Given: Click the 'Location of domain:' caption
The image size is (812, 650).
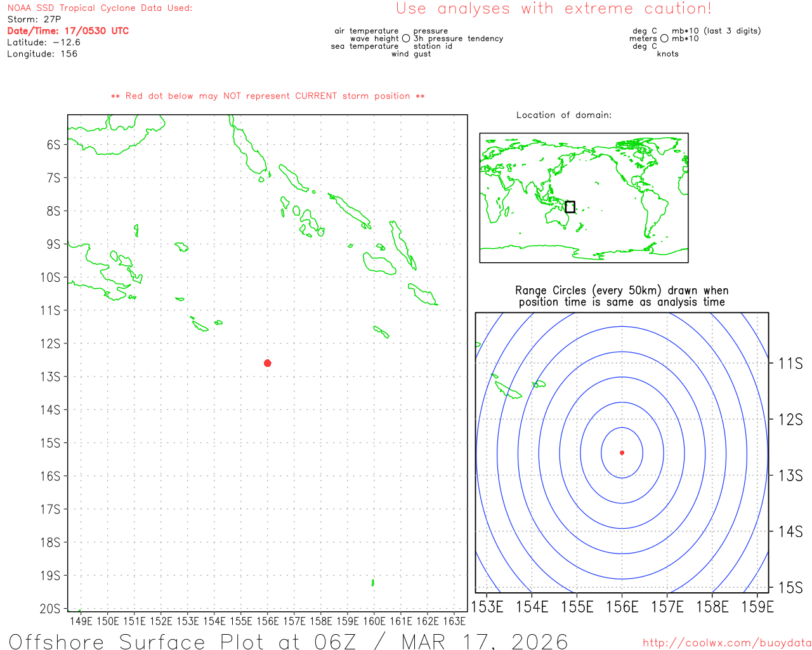Looking at the screenshot, I should click(563, 115).
